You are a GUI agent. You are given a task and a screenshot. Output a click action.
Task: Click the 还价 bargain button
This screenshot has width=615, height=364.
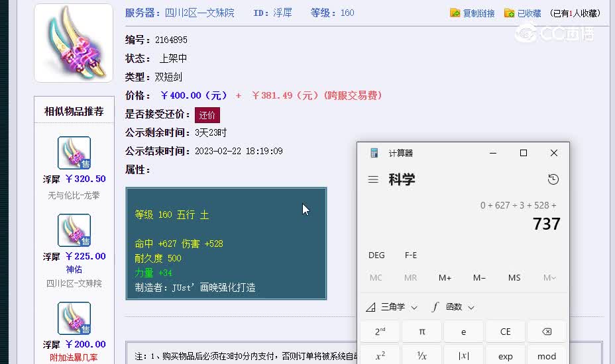(207, 114)
